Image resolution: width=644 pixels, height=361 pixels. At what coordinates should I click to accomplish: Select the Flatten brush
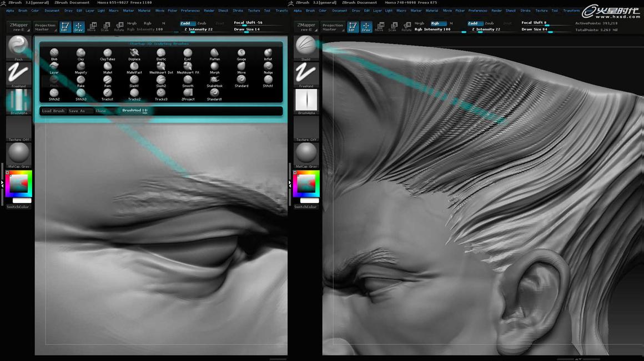tap(214, 54)
